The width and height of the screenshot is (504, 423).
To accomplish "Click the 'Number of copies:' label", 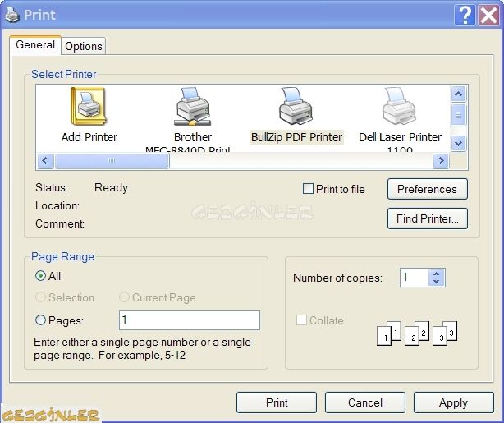I will 338,278.
